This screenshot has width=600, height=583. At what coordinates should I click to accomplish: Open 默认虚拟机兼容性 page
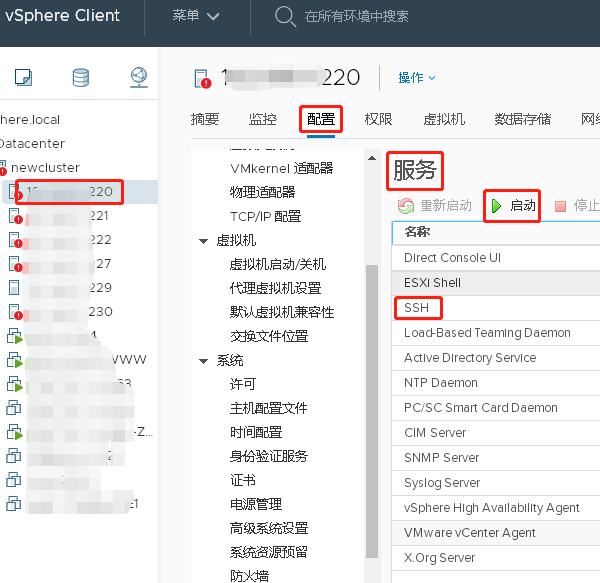[x=282, y=313]
